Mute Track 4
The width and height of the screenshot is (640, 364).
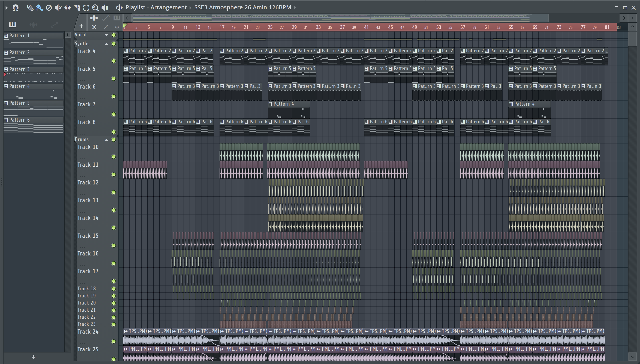tap(114, 61)
